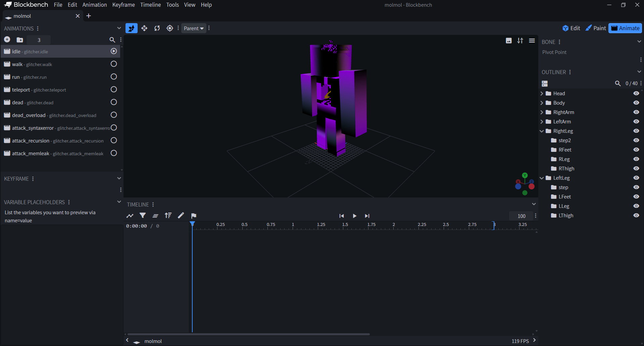Open the Keyframe menu
Viewport: 644px width, 346px height.
(123, 5)
